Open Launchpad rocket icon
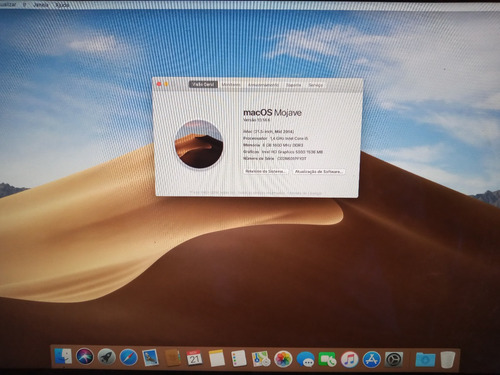 point(107,357)
